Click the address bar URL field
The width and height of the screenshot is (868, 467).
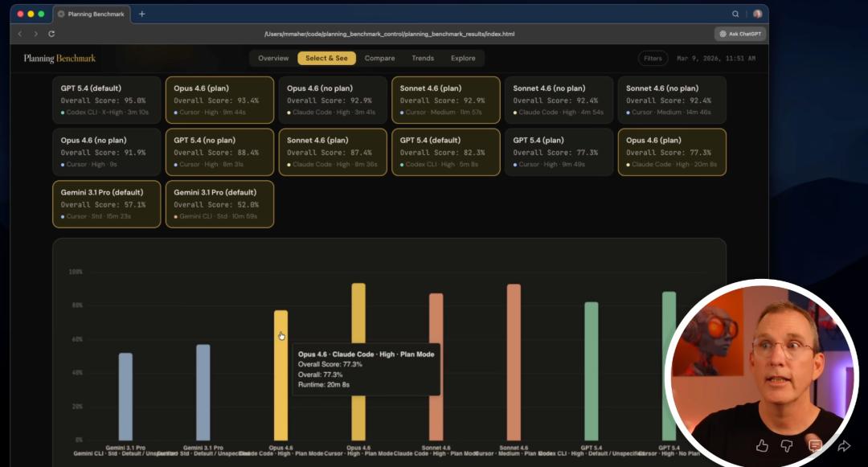(389, 34)
